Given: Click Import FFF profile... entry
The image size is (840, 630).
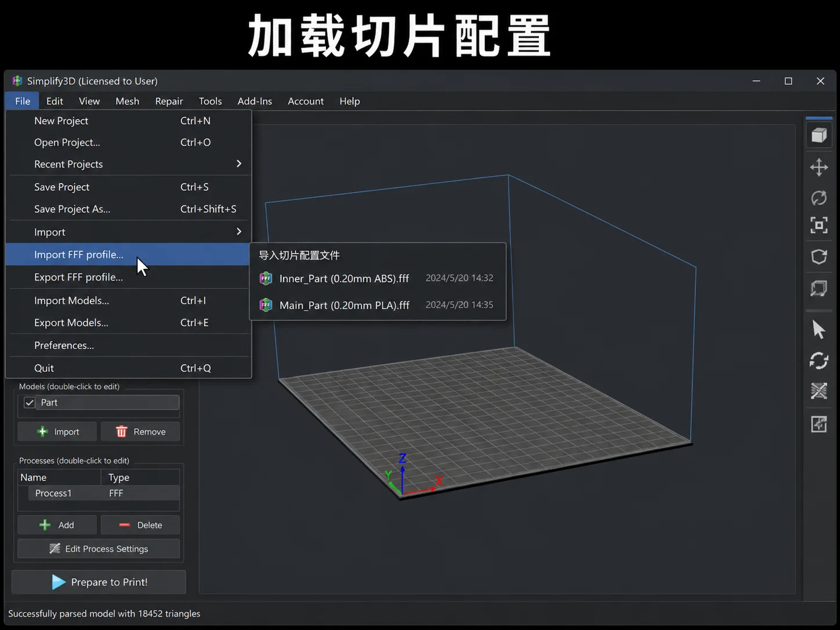Looking at the screenshot, I should pos(128,254).
